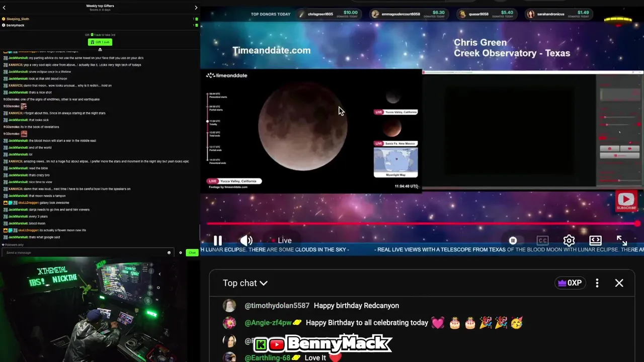Open the Top chat dropdown
The width and height of the screenshot is (644, 362).
tap(245, 283)
